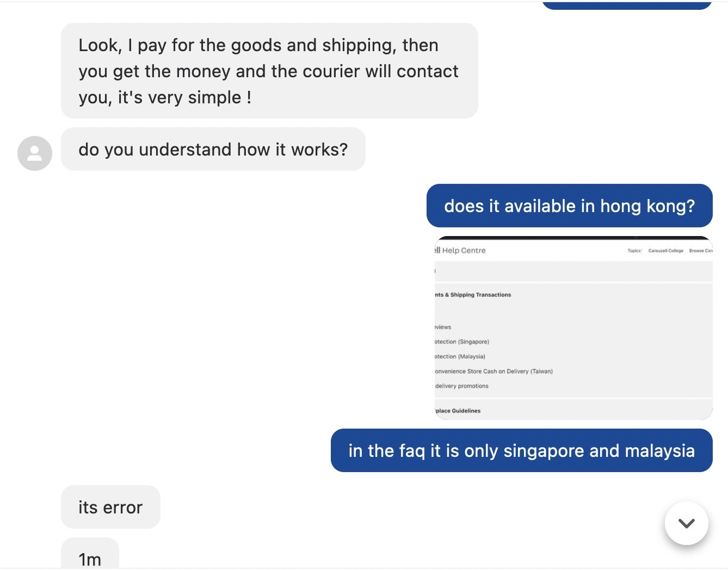Click 'Topics' in the attached image header

(634, 251)
